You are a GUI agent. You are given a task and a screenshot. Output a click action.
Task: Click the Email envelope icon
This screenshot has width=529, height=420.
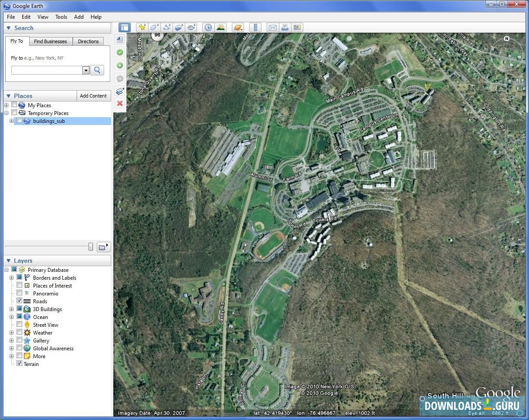[273, 27]
